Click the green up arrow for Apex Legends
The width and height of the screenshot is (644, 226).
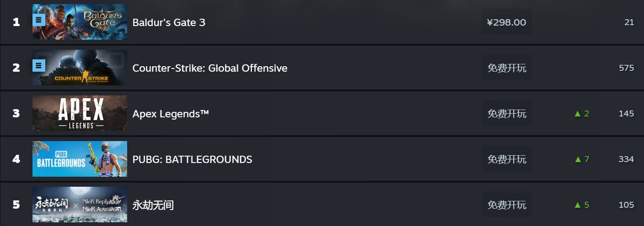[577, 114]
